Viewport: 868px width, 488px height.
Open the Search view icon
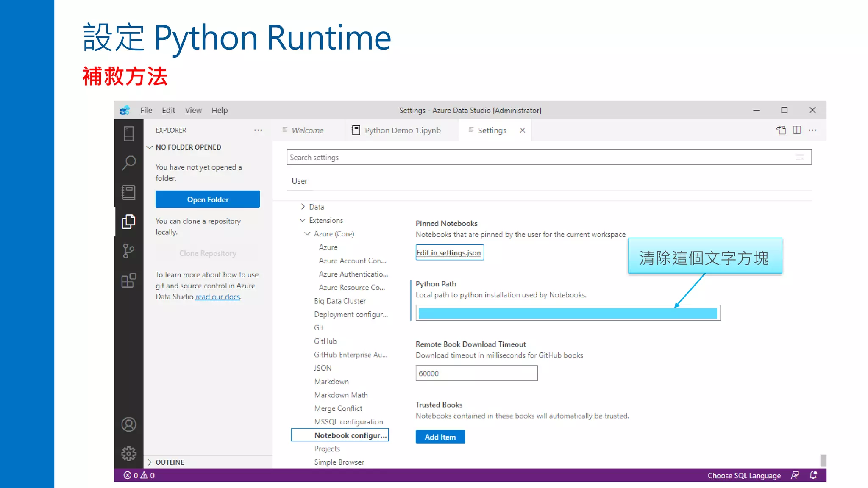point(128,163)
